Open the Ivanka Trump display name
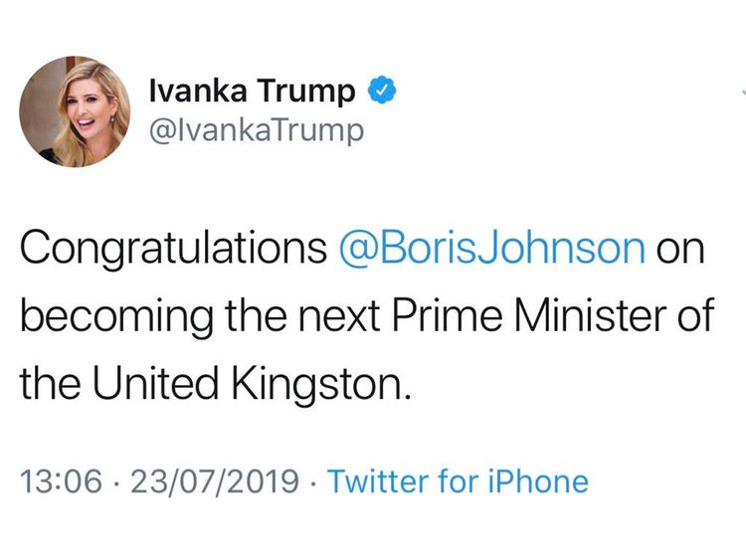Image resolution: width=746 pixels, height=560 pixels. 253,91
